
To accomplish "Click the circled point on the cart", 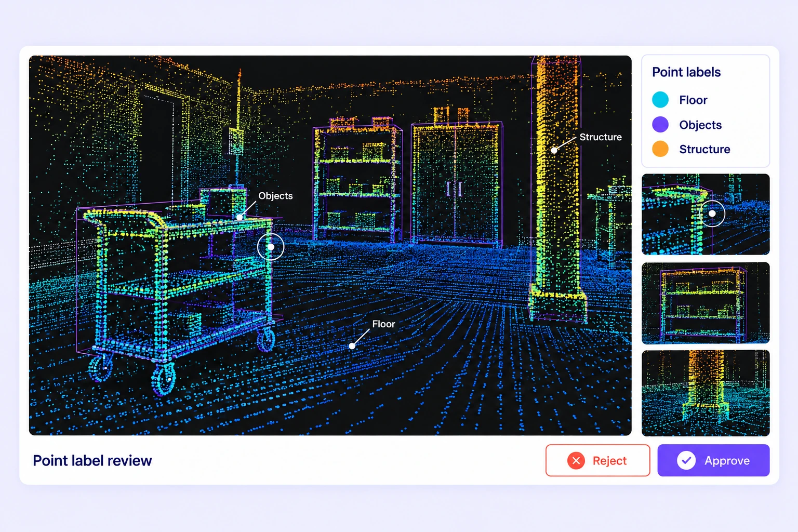I will click(271, 247).
